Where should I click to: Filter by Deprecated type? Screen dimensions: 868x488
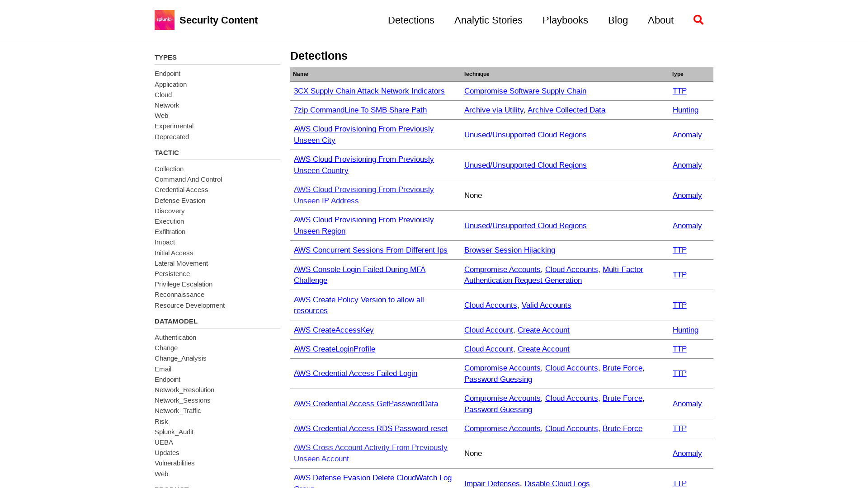tap(172, 137)
